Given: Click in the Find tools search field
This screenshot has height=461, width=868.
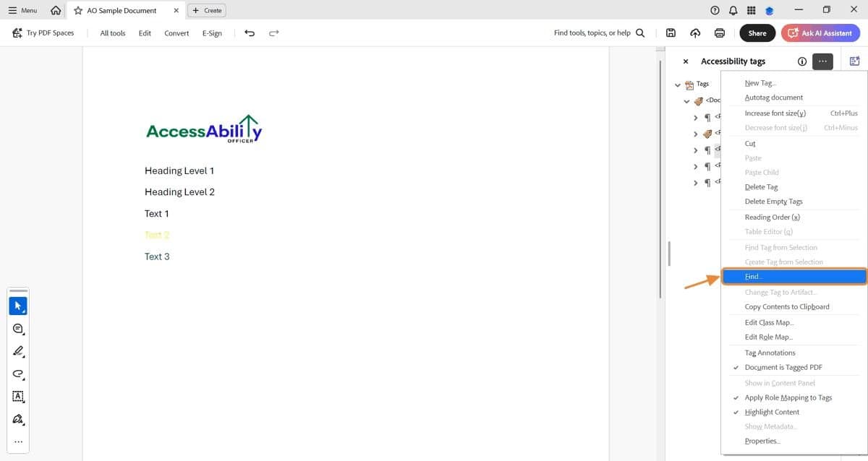Looking at the screenshot, I should (593, 33).
